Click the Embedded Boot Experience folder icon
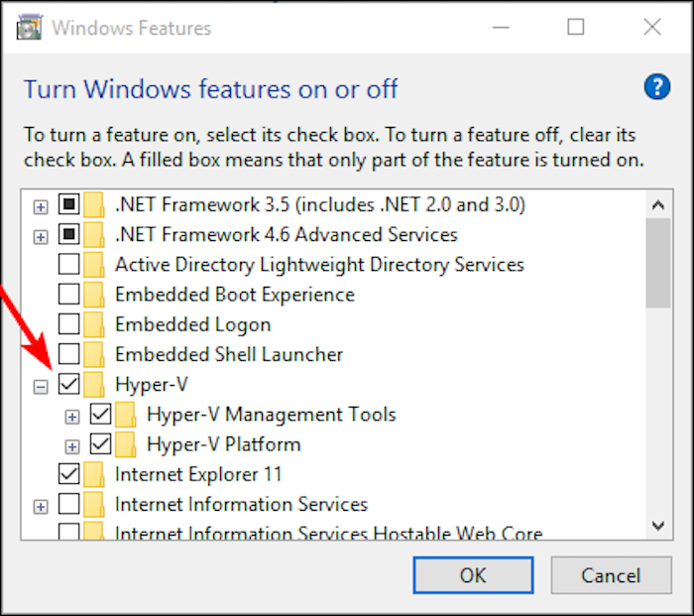 click(94, 295)
